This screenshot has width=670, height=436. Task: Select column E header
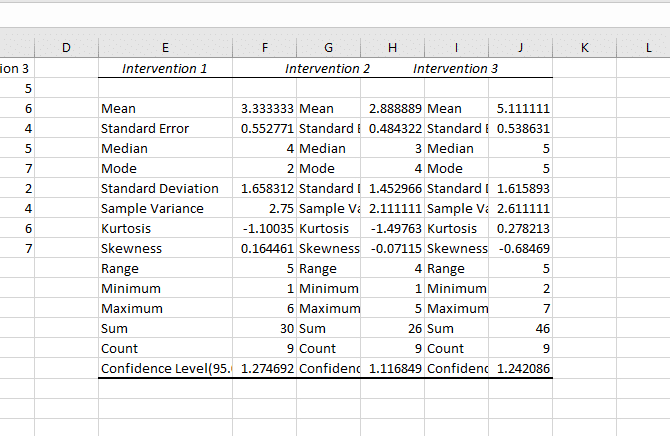(x=165, y=47)
